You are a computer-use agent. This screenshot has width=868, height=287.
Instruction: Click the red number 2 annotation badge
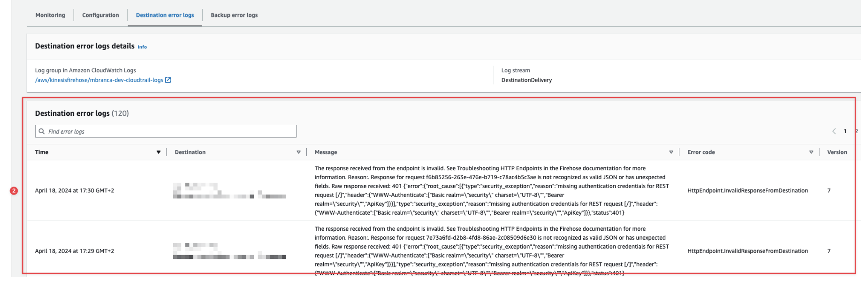(x=14, y=191)
